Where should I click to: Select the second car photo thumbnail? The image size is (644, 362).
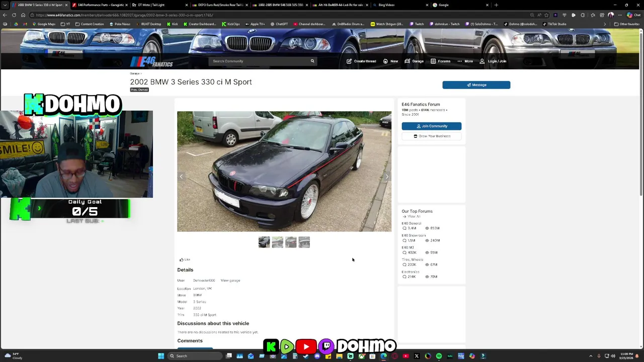click(278, 242)
